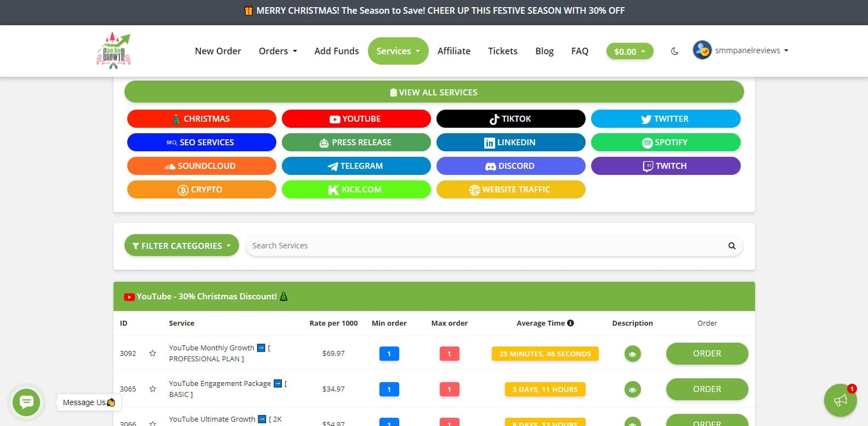Expand the Filter Categories dropdown
868x426 pixels.
(181, 246)
